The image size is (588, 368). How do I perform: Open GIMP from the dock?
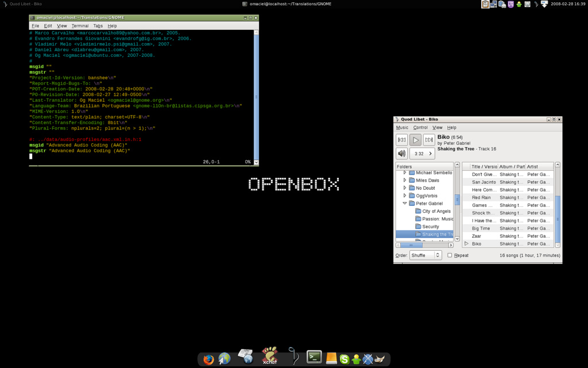pyautogui.click(x=380, y=359)
